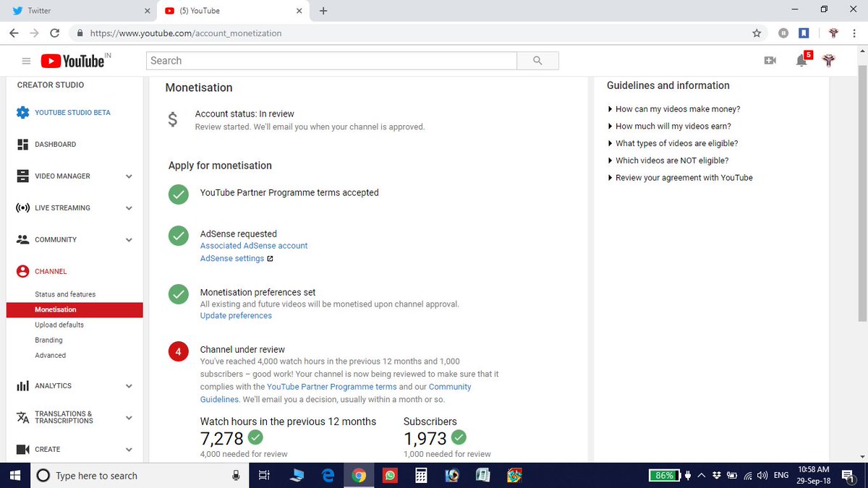The height and width of the screenshot is (488, 868).
Task: Click the YouTube logo
Action: tap(76, 61)
